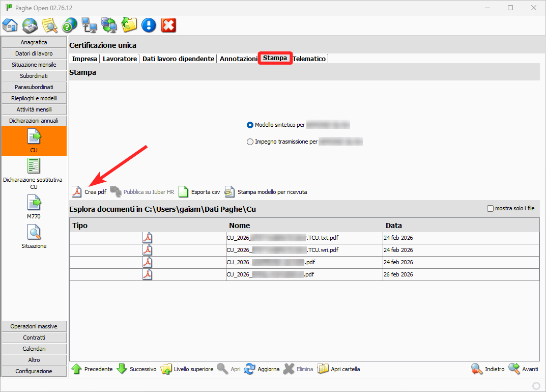Click the red X exit toolbar icon

[x=168, y=25]
